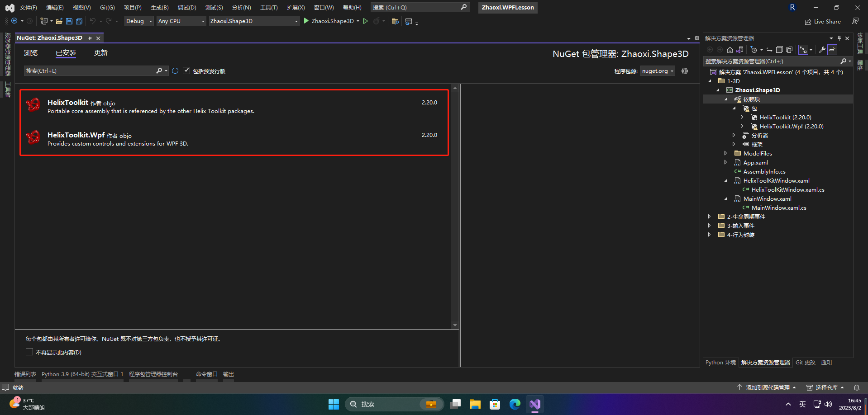868x415 pixels.
Task: Click 选择仓库 in the status bar
Action: coord(825,388)
